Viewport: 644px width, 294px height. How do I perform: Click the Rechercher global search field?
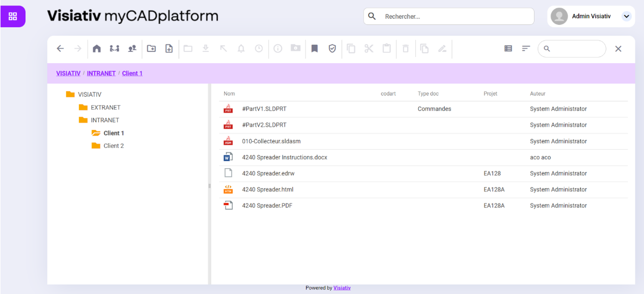[453, 16]
